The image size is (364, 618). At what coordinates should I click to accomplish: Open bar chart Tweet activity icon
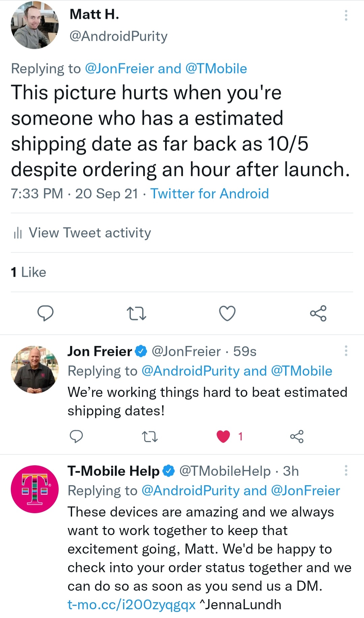(18, 233)
